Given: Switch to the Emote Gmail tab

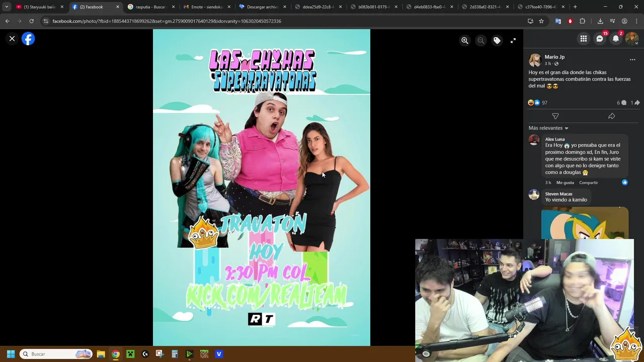Looking at the screenshot, I should pyautogui.click(x=206, y=7).
